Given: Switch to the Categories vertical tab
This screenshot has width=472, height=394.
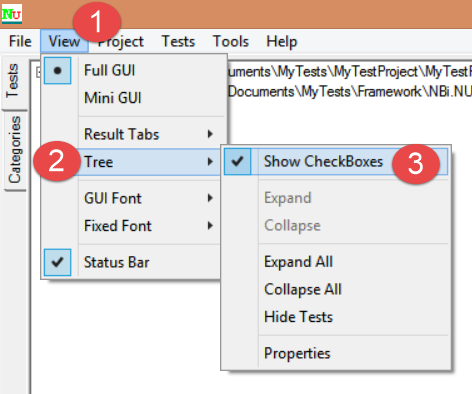Looking at the screenshot, I should pyautogui.click(x=14, y=150).
